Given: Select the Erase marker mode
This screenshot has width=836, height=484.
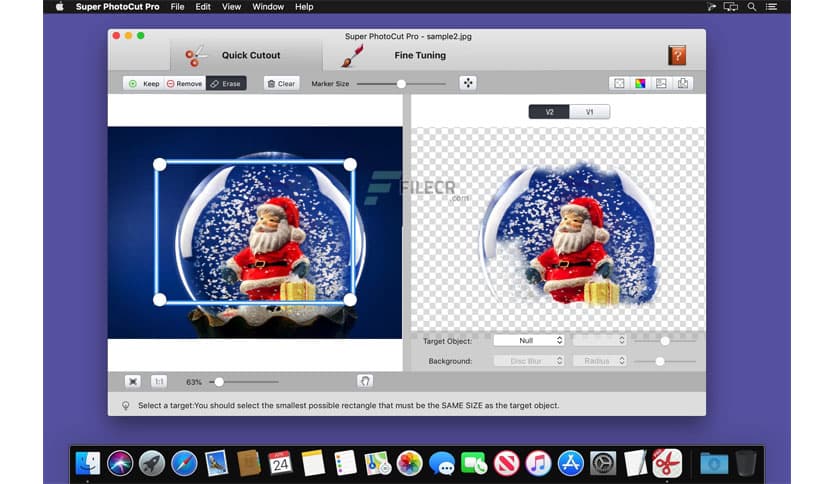Looking at the screenshot, I should [x=226, y=84].
